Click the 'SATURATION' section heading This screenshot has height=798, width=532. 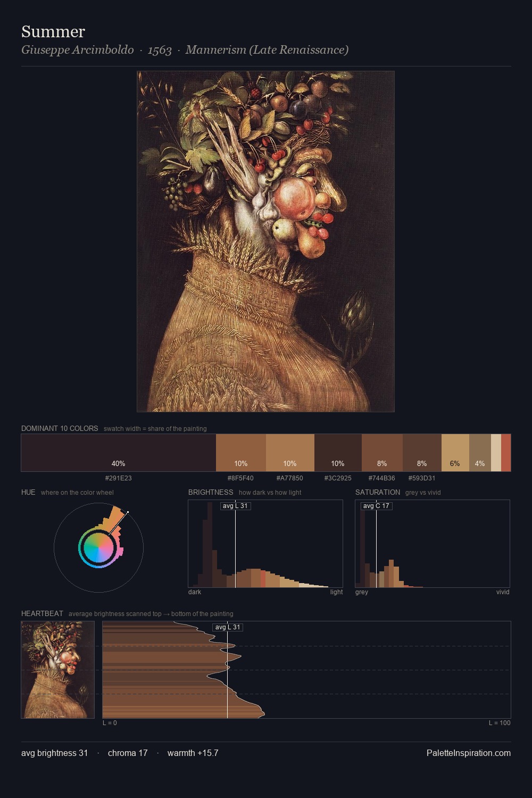pos(378,492)
